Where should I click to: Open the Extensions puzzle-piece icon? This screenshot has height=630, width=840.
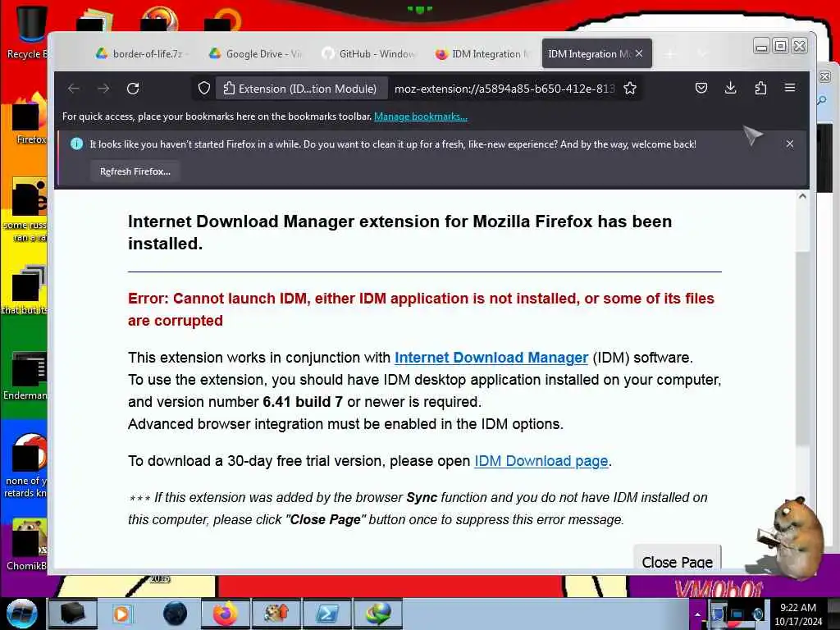(760, 88)
